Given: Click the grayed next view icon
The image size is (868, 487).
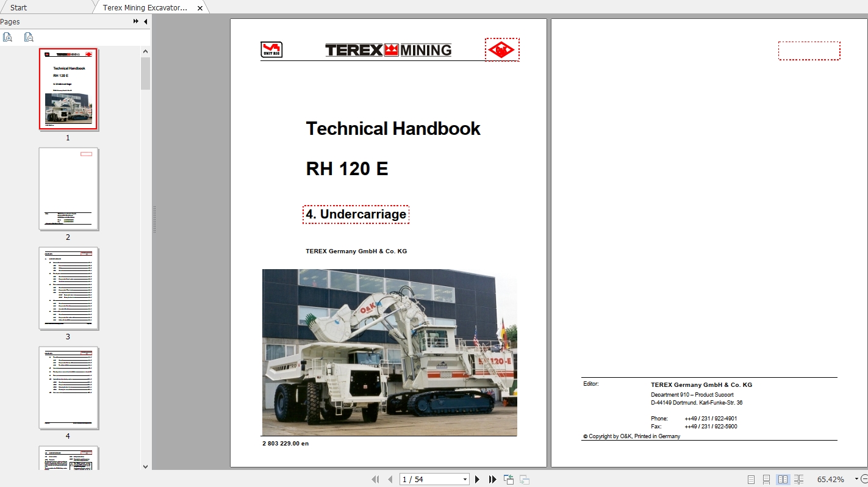Looking at the screenshot, I should click(x=525, y=480).
